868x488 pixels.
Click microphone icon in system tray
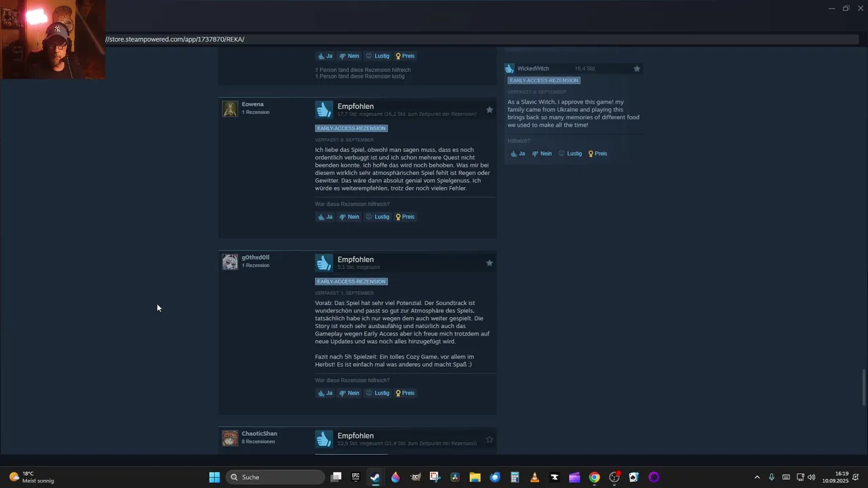(x=772, y=477)
